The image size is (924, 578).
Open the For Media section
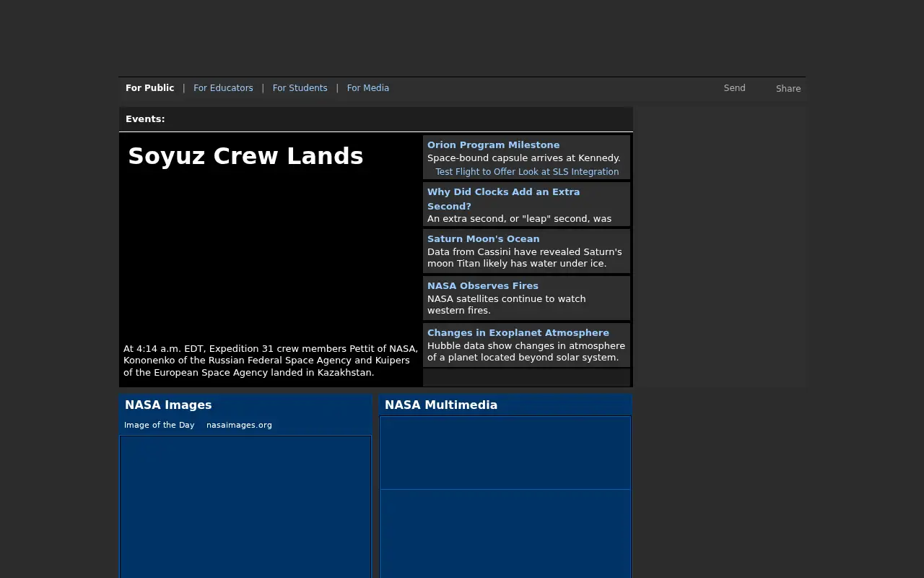coord(367,88)
